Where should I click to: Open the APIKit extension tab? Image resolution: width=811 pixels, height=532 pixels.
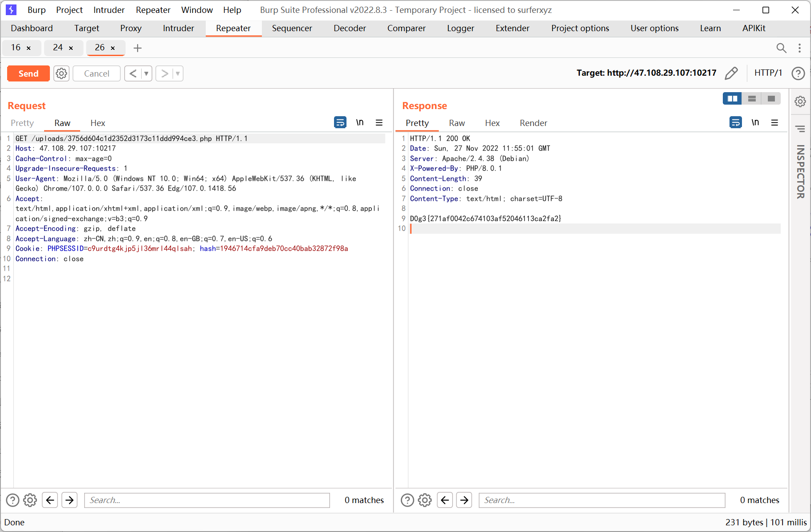pos(754,28)
